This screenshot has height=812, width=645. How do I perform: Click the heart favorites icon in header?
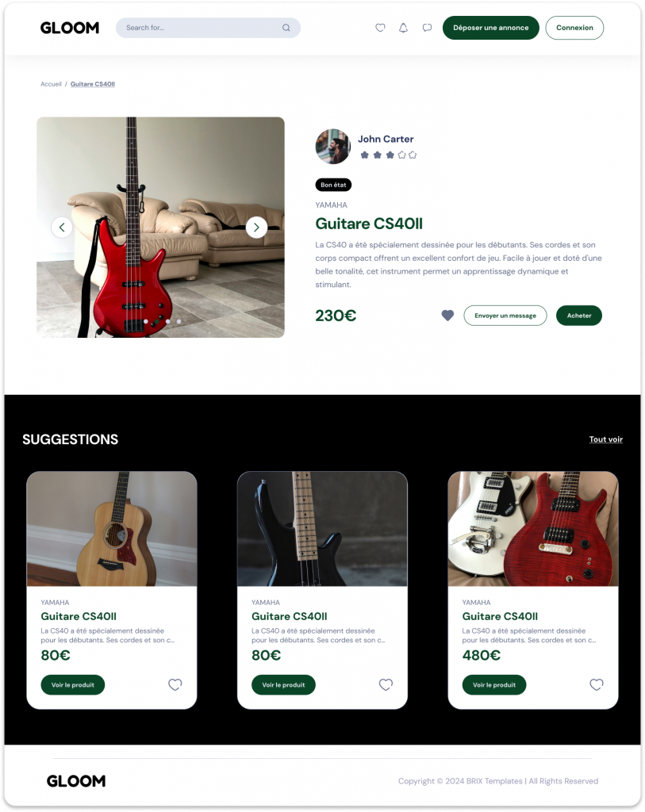click(x=380, y=28)
